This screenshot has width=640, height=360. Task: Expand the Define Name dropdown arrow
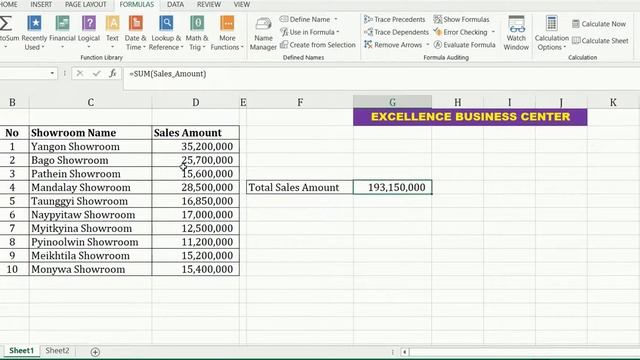pyautogui.click(x=336, y=19)
